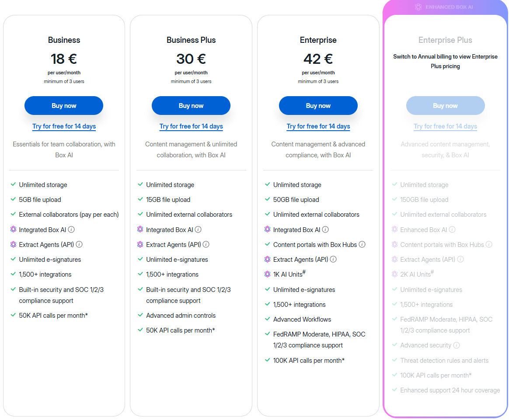Open Business plan 14-day free trial link

[x=64, y=126]
